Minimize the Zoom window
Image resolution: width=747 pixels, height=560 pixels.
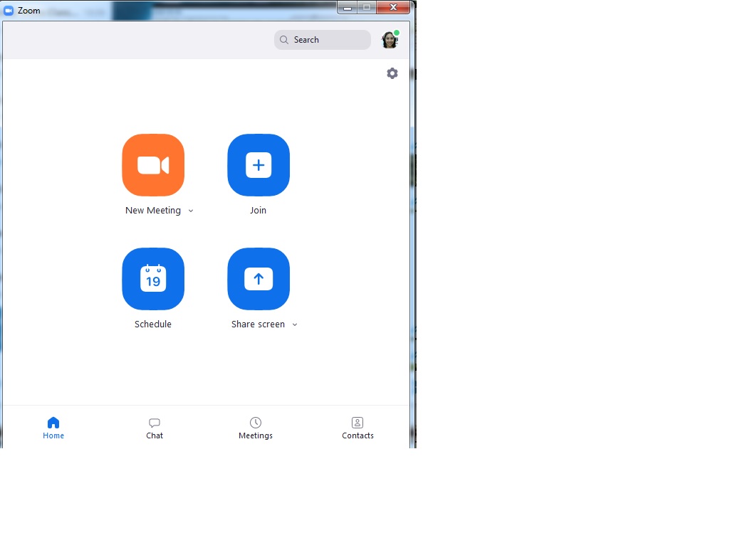[348, 7]
